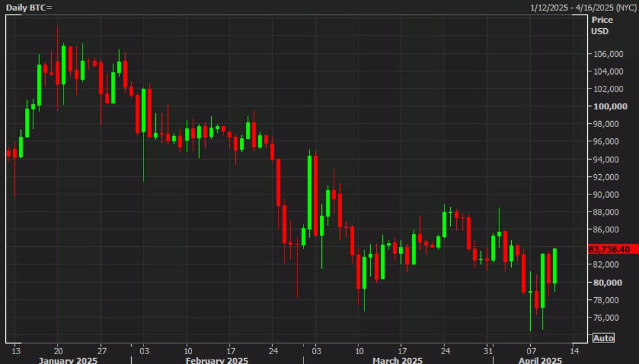Viewport: 639px width, 364px height.
Task: Click date marker 31 on the time axis
Action: pyautogui.click(x=487, y=350)
